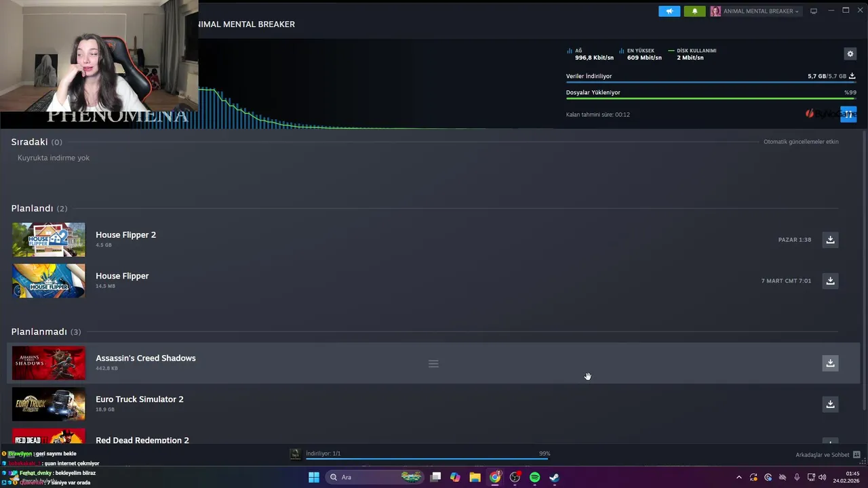Open the House Flipper game thumbnail
Viewport: 868px width, 488px height.
49,281
